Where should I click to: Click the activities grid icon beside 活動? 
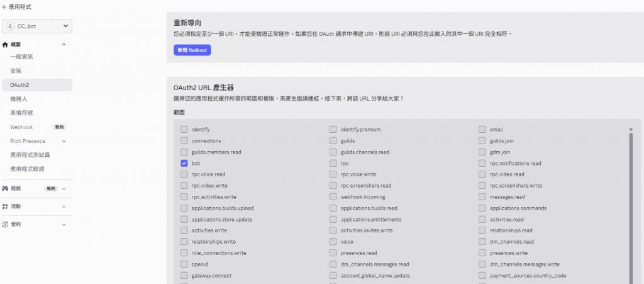[x=5, y=207]
